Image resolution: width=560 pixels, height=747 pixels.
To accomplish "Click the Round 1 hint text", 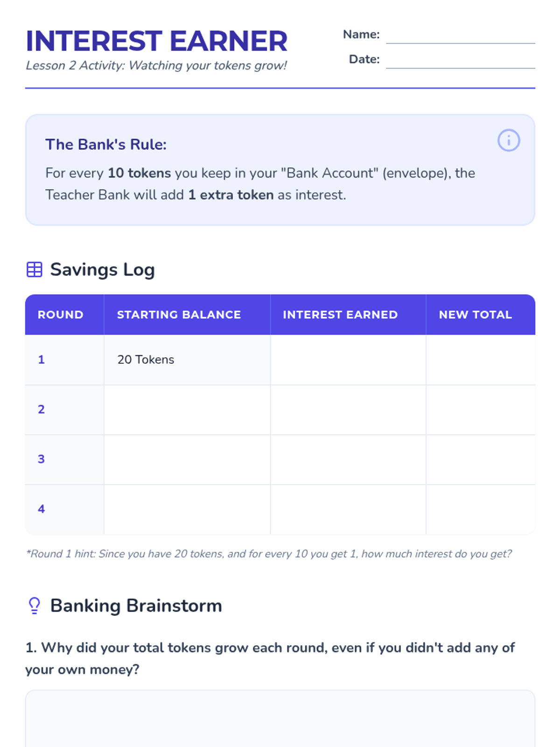I will tap(269, 554).
